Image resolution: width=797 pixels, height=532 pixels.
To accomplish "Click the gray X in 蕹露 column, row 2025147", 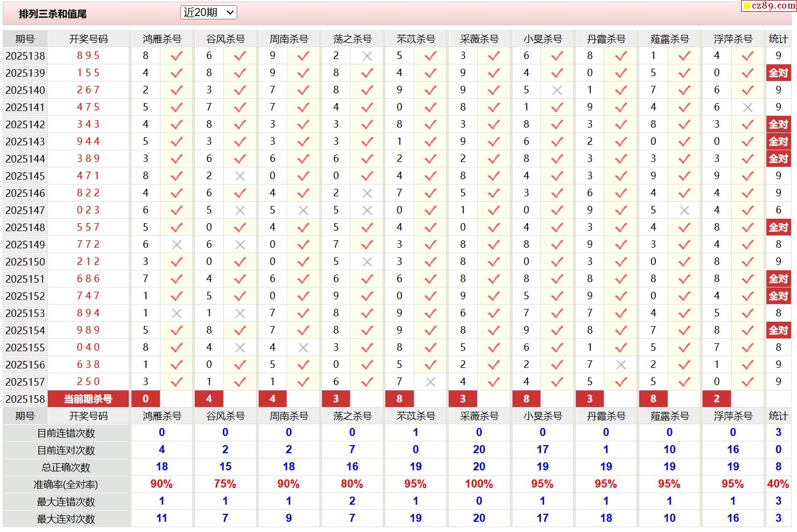I will coord(684,210).
